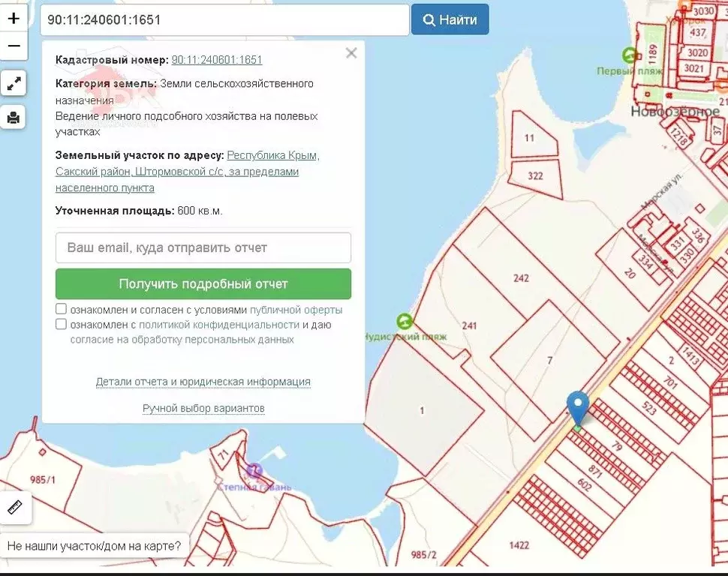Click Получить подробный отчет button
Image resolution: width=728 pixels, height=576 pixels.
point(203,283)
